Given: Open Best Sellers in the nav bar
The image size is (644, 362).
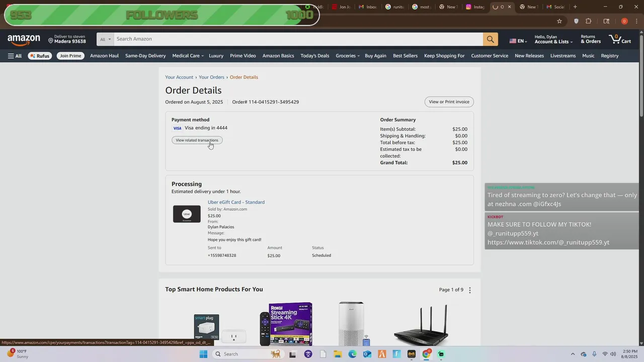Looking at the screenshot, I should (405, 56).
